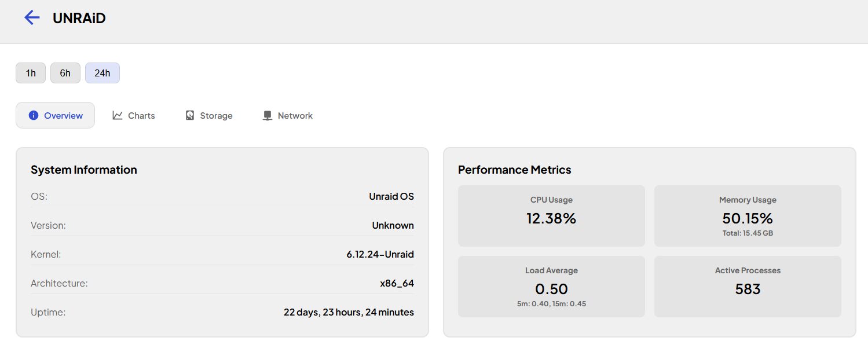Click the blue back arrow icon
Viewport: 868px width, 363px height.
click(32, 18)
